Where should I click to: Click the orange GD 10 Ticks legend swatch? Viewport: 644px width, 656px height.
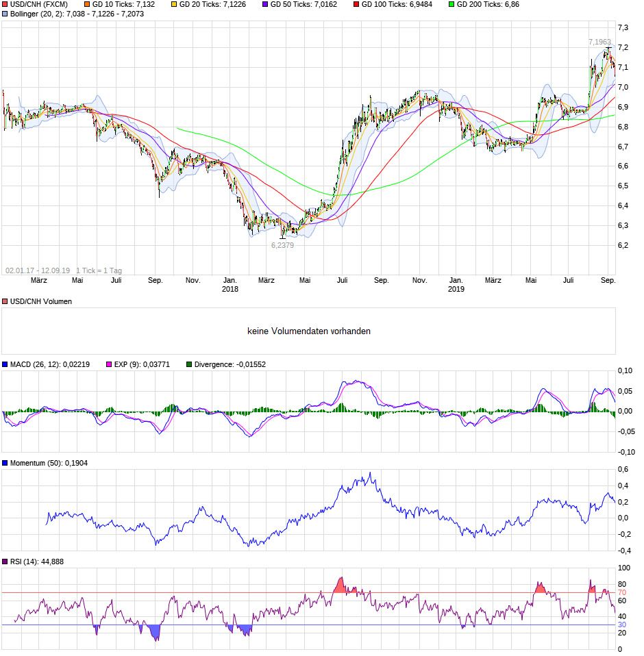point(87,5)
